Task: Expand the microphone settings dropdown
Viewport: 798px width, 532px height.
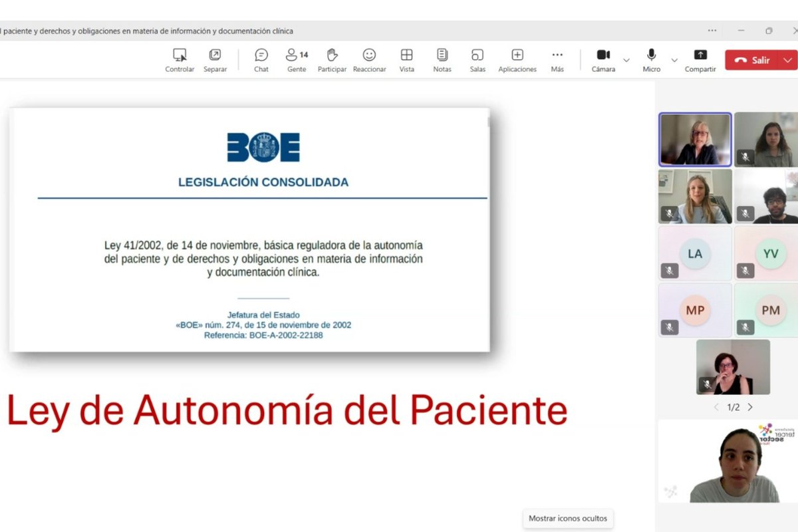Action: pyautogui.click(x=674, y=61)
